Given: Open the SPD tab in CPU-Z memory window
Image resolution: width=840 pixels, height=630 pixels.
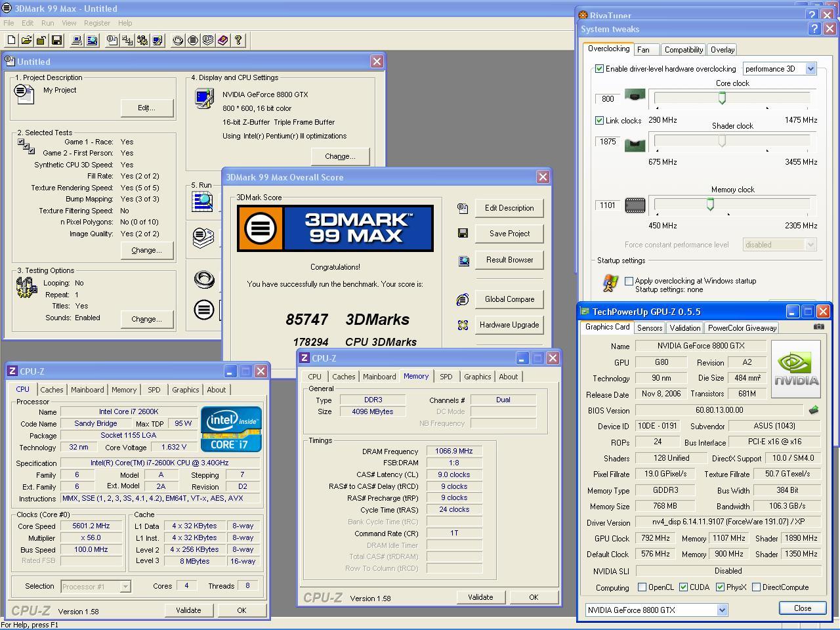Looking at the screenshot, I should [x=446, y=377].
